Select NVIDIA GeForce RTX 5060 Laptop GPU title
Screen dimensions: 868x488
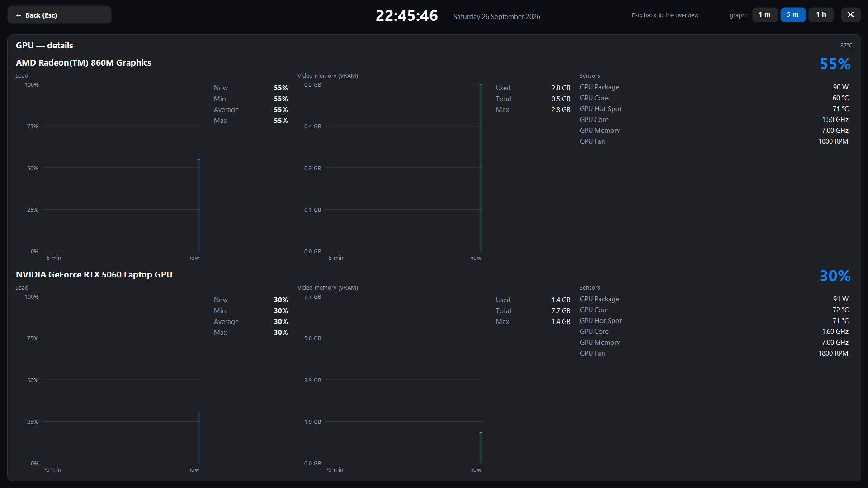94,275
